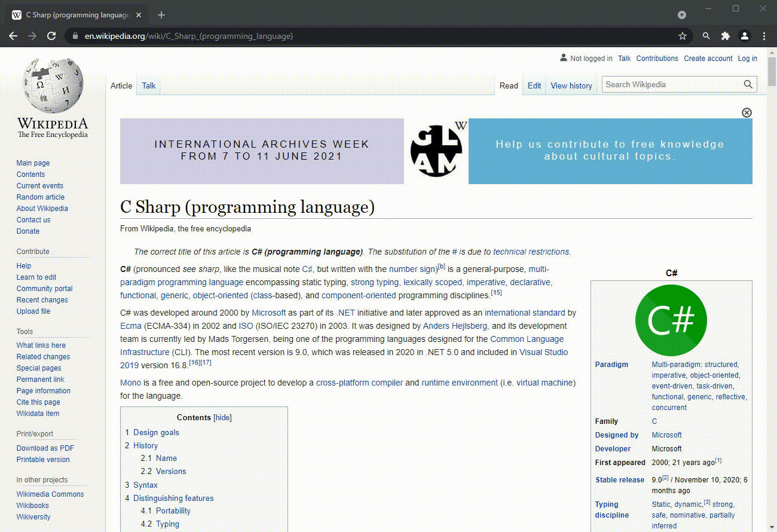
Task: Open the Paradigm infobox label link
Action: 611,365
